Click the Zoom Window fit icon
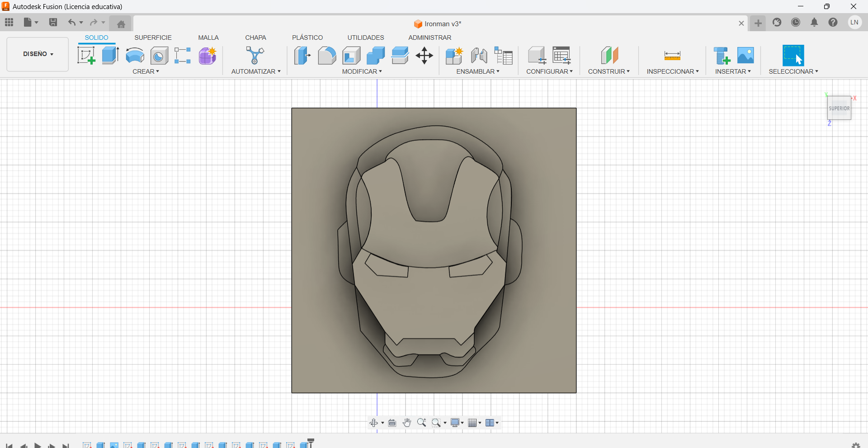Screen dimensions: 868x448 [x=436, y=423]
